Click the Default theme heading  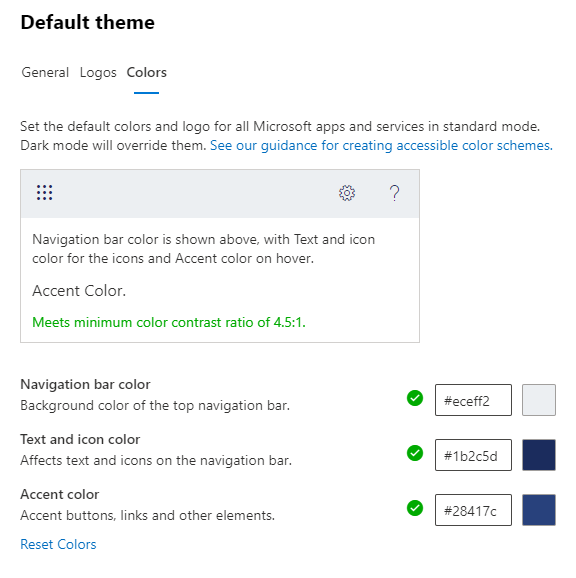point(87,22)
